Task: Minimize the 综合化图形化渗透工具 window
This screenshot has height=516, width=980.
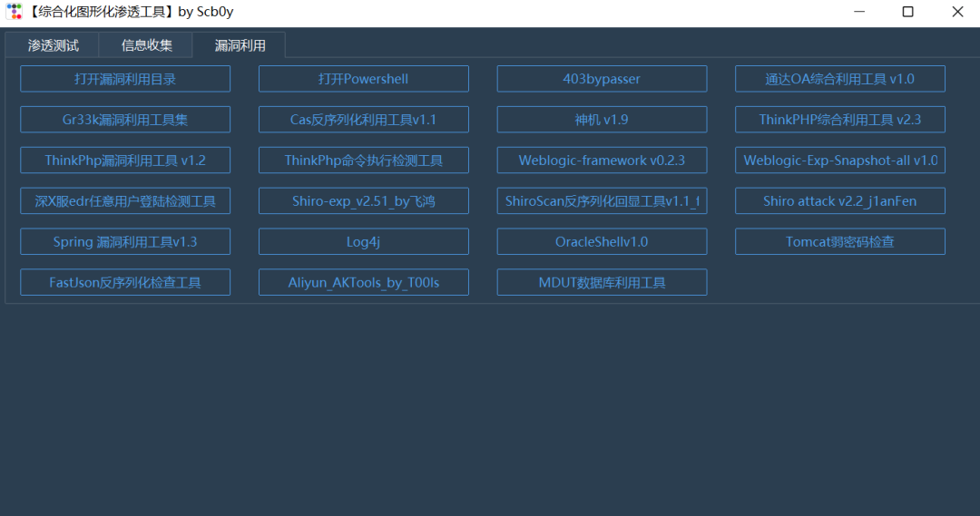Action: (859, 12)
